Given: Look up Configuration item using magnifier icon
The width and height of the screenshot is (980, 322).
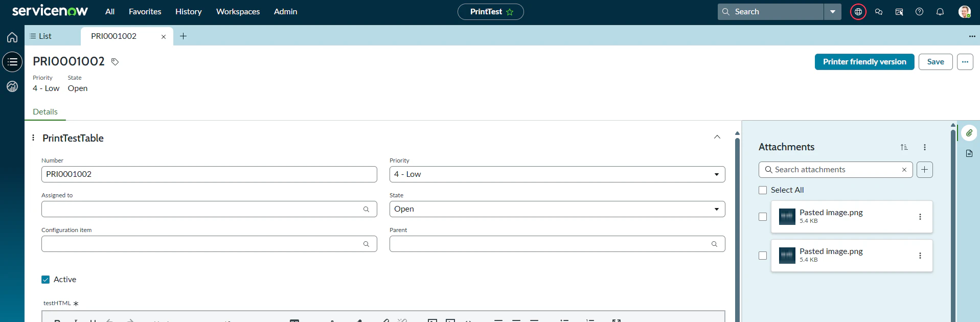Looking at the screenshot, I should point(366,244).
